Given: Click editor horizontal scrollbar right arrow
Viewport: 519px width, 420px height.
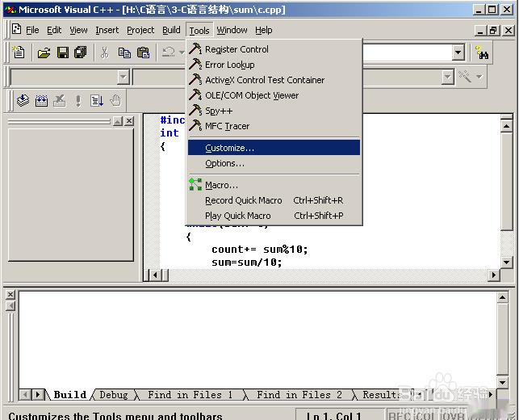Looking at the screenshot, I should (494, 275).
